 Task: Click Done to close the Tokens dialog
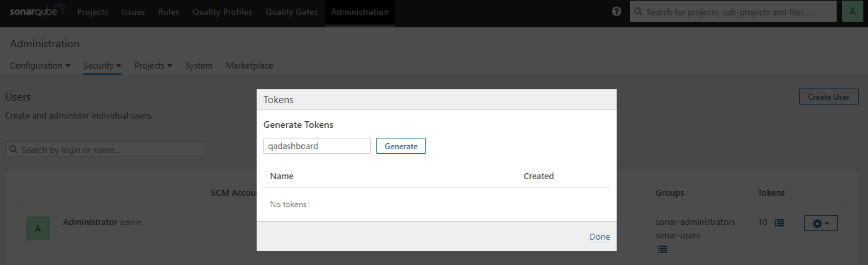click(599, 236)
